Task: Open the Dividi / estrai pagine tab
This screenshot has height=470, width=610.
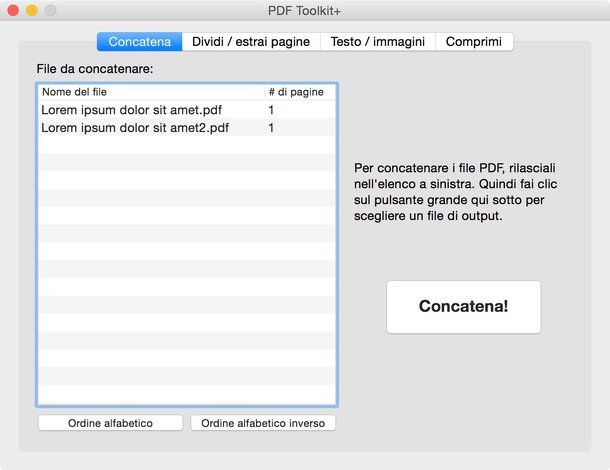Action: 251,42
